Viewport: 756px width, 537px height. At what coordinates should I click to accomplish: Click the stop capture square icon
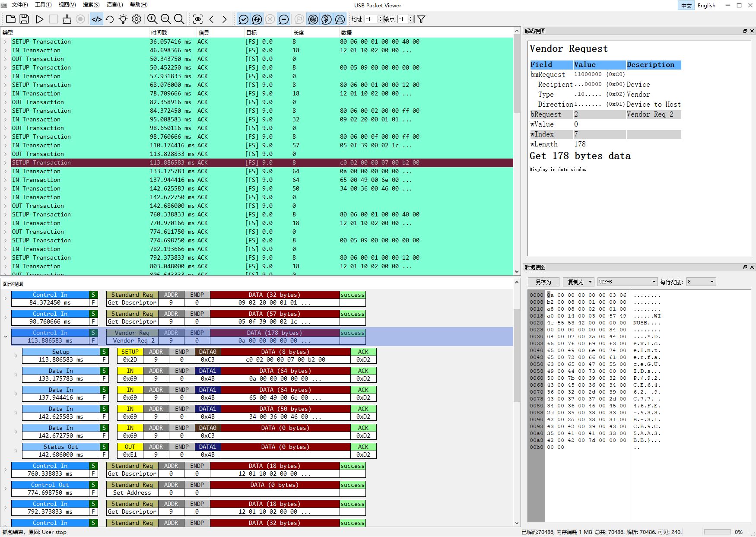tap(53, 19)
